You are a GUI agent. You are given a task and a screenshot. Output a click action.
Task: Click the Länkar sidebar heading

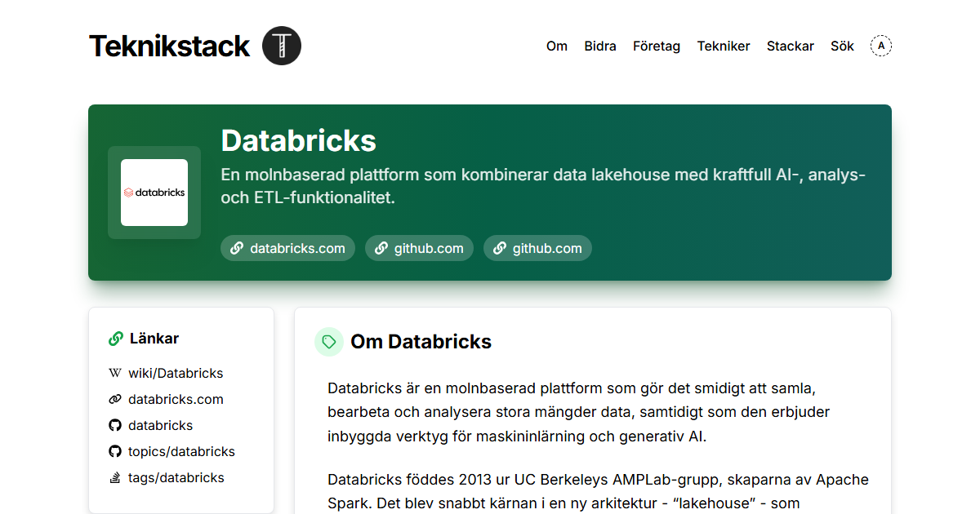pos(154,339)
